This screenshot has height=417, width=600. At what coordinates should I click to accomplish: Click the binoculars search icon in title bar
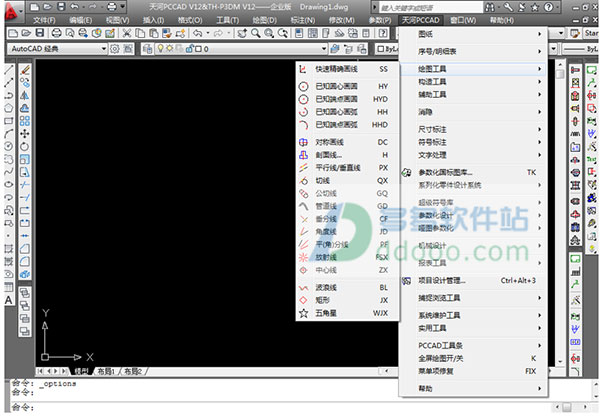click(489, 7)
